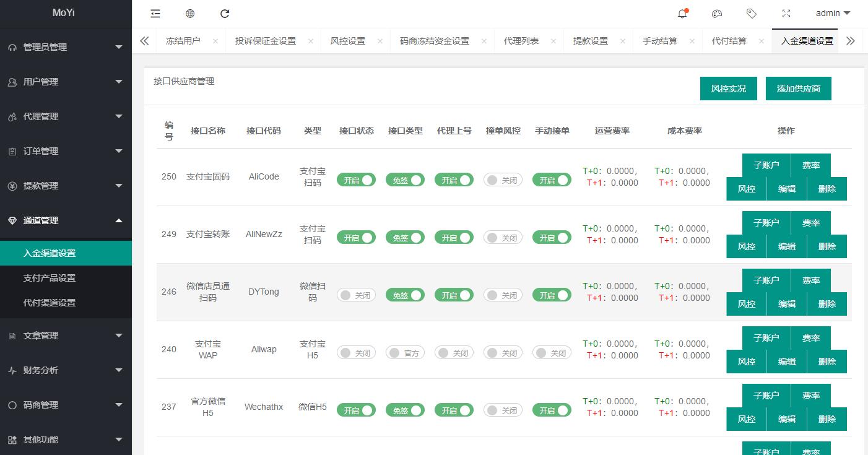This screenshot has width=868, height=455.
Task: Select 入金渠道设置 in sidebar
Action: tap(66, 253)
